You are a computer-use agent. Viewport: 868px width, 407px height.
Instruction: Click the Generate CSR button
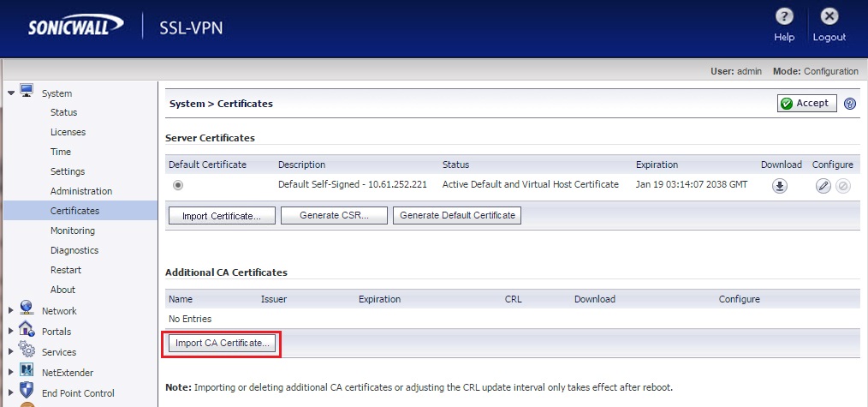[334, 216]
